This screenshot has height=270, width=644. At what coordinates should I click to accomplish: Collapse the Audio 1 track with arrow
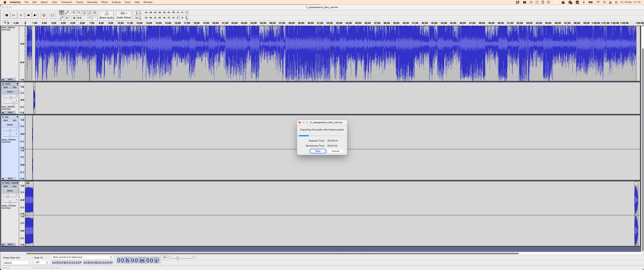(3, 112)
